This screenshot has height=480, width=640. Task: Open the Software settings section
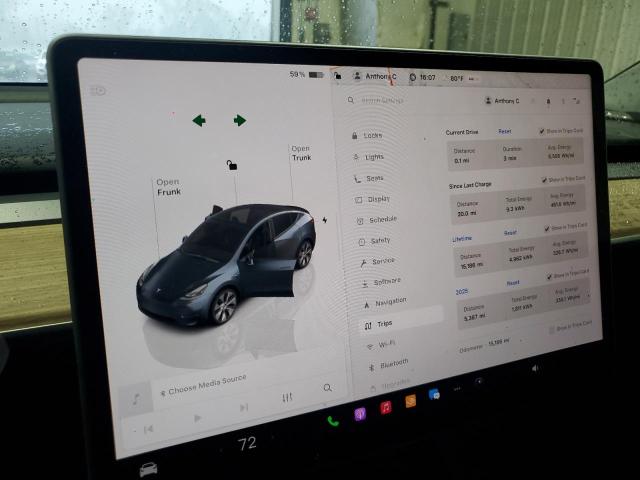tap(386, 281)
